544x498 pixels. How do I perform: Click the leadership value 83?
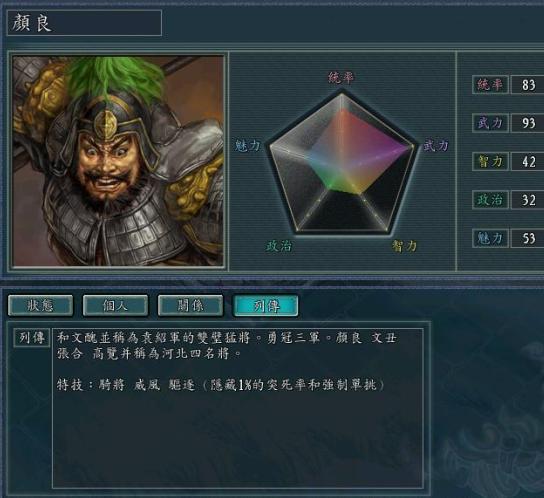(528, 85)
